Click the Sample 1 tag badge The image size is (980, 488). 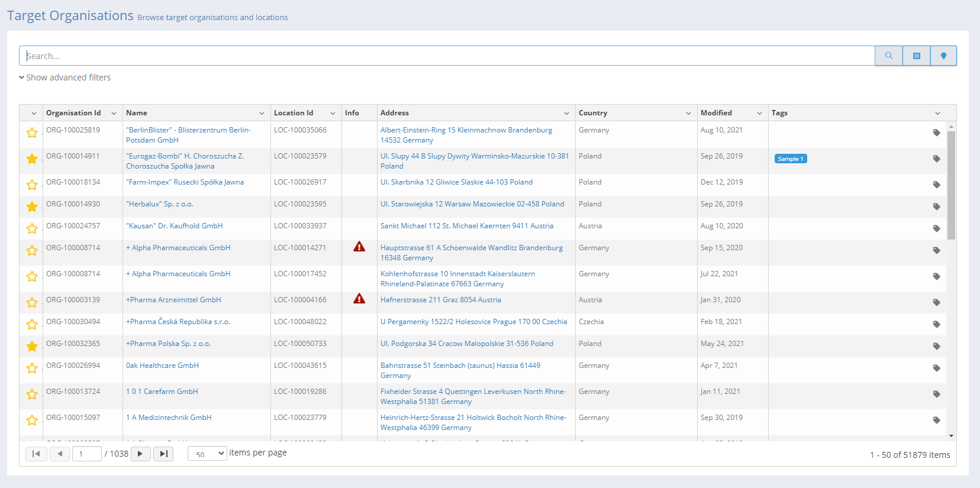pyautogui.click(x=790, y=159)
